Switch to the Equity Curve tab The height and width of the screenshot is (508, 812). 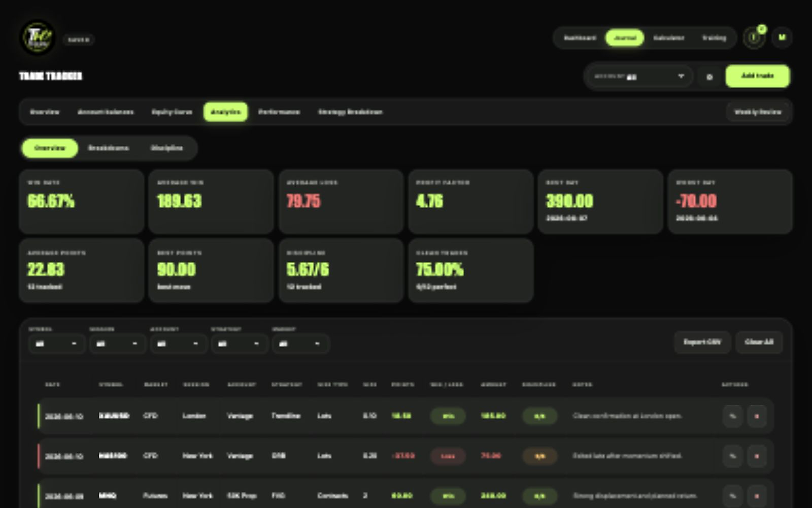coord(172,112)
